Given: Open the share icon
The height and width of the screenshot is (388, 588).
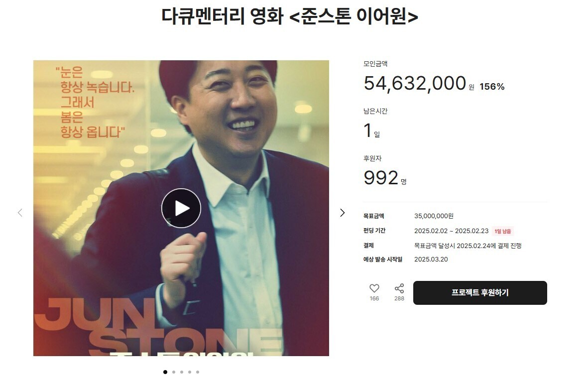Looking at the screenshot, I should point(399,288).
